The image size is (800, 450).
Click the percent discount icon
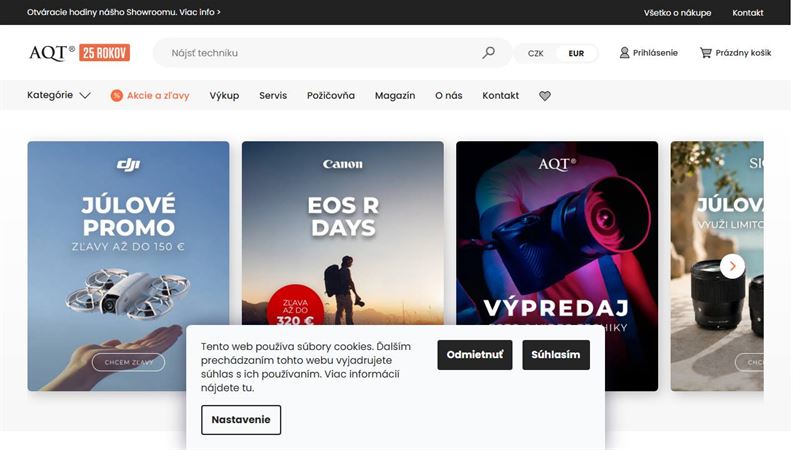click(116, 95)
